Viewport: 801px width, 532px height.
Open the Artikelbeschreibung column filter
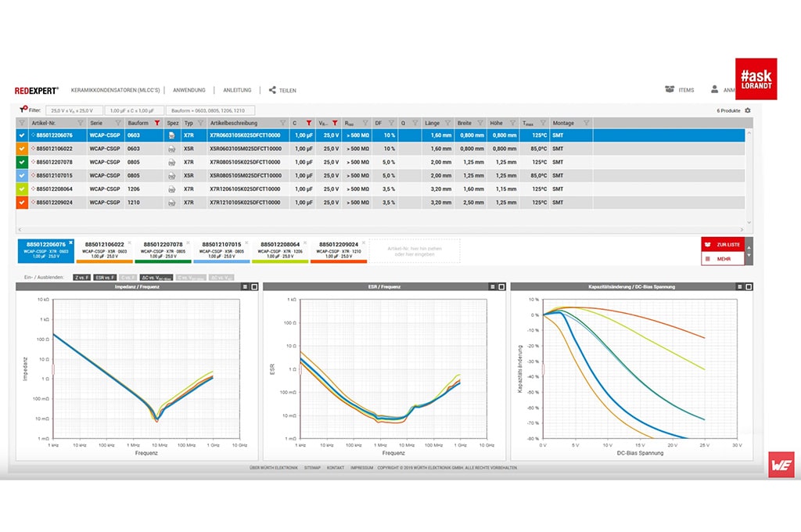point(282,123)
